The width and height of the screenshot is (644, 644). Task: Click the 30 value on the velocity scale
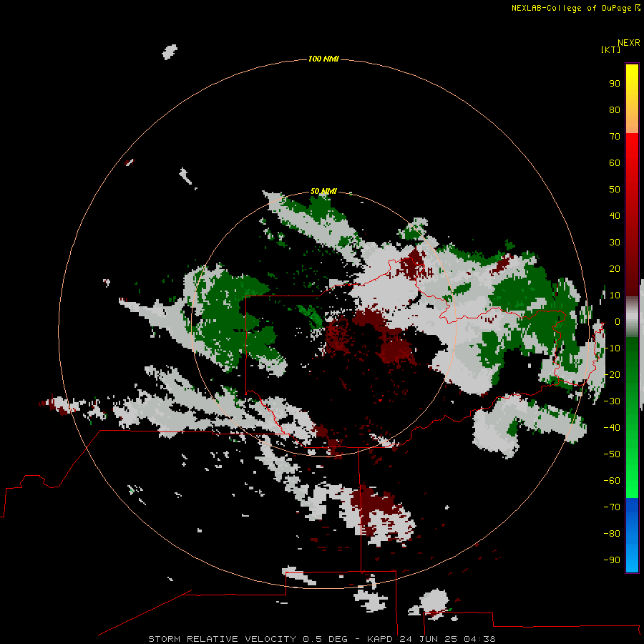615,243
